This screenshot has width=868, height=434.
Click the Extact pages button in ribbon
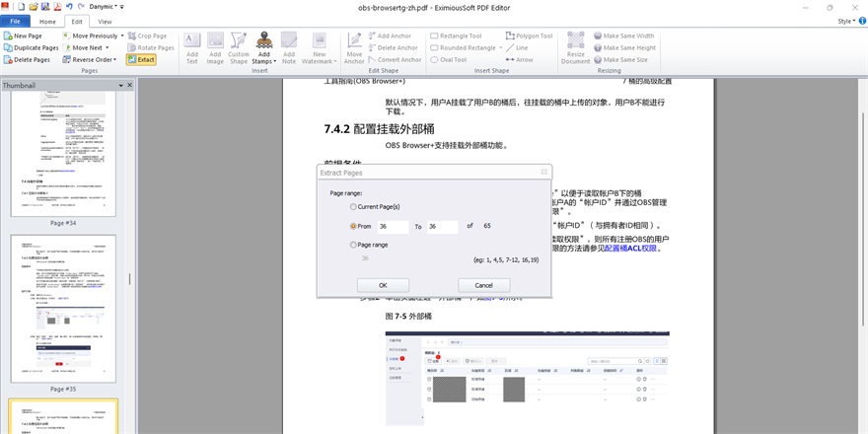[141, 60]
